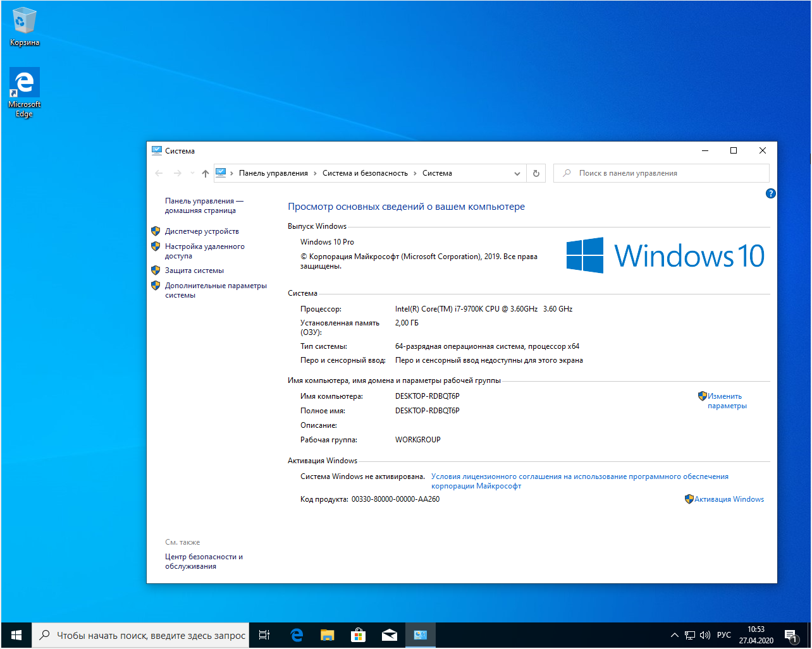Open Центр безопасности и обслуживания

[204, 561]
